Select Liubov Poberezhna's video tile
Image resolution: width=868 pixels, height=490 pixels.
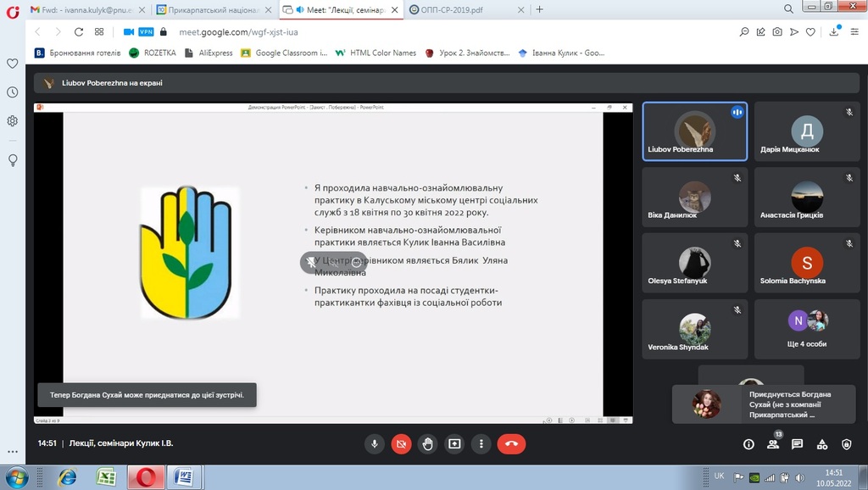(694, 131)
